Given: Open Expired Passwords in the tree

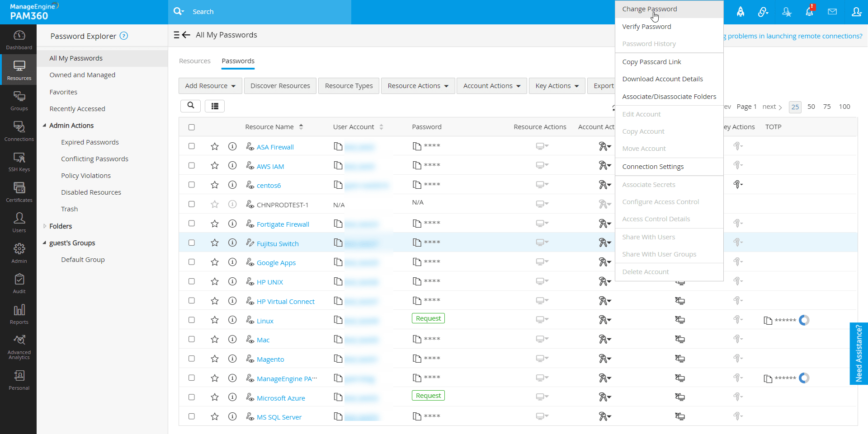Looking at the screenshot, I should pos(90,142).
